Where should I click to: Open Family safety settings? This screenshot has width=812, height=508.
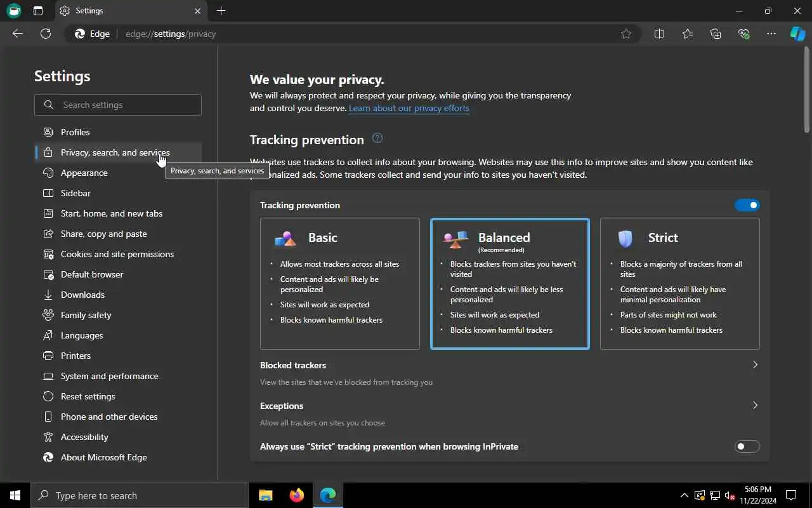tap(118, 315)
